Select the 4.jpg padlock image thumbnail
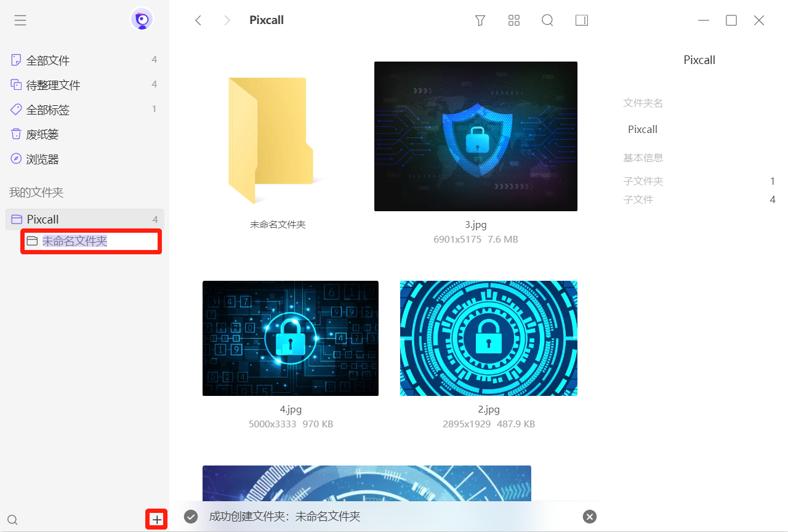The image size is (788, 532). click(291, 338)
